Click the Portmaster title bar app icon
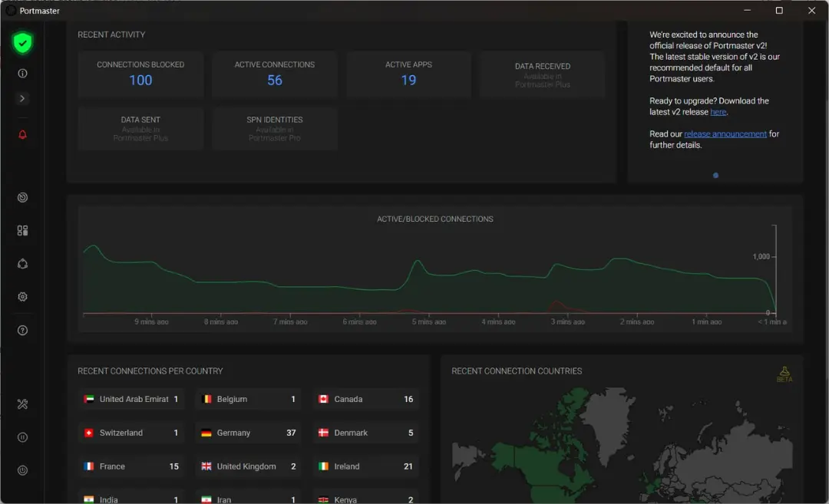The width and height of the screenshot is (829, 504). 11,11
